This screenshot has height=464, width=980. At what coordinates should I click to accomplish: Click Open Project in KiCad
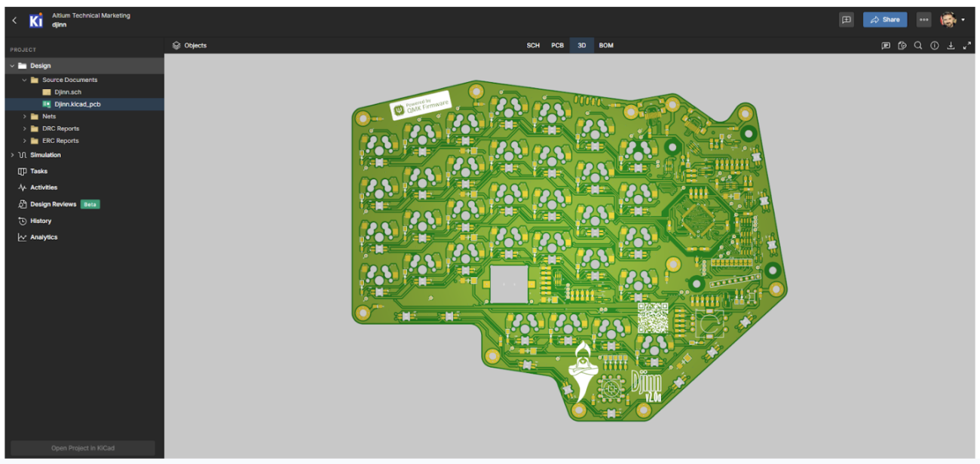81,447
